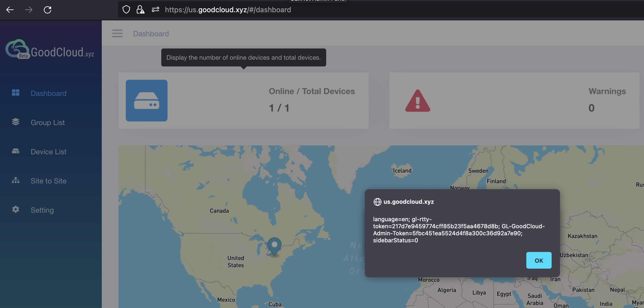
Task: Toggle the hamburger sidebar menu icon
Action: 117,34
